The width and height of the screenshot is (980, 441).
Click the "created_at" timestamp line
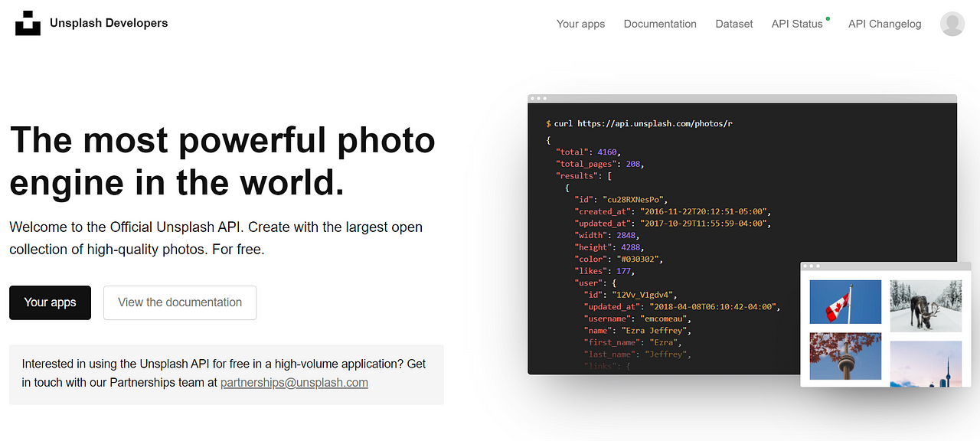674,211
